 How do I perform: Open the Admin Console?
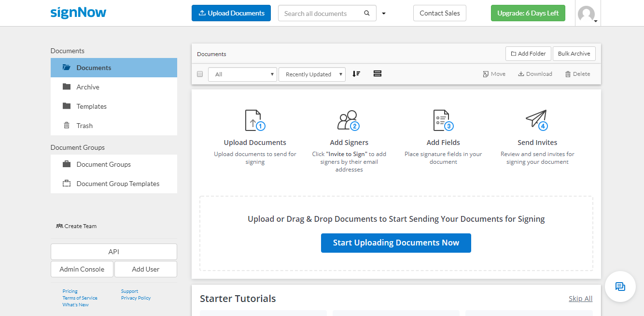(82, 269)
